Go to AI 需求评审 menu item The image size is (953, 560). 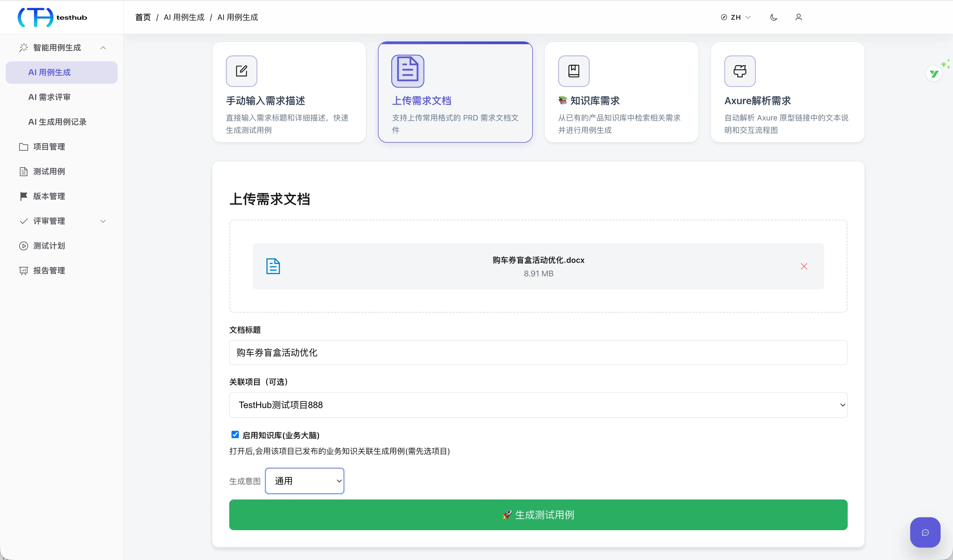pyautogui.click(x=50, y=97)
